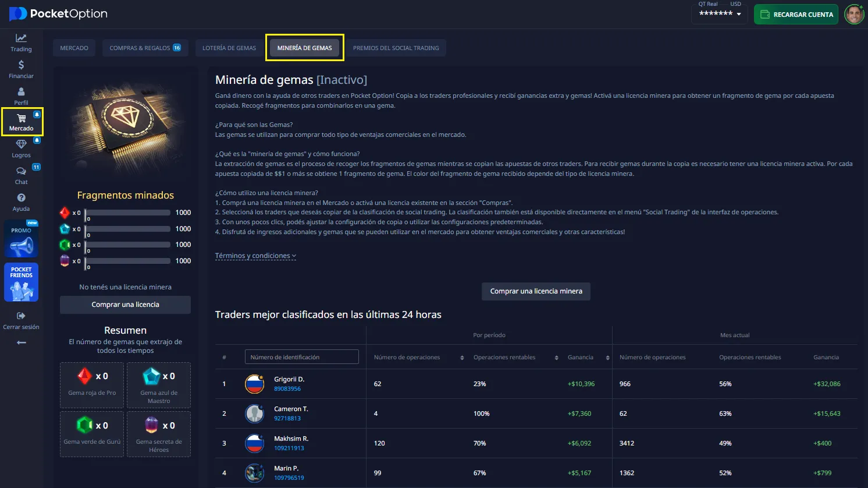Click the Número de identificación search field
Image resolution: width=868 pixels, height=488 pixels.
pos(301,357)
